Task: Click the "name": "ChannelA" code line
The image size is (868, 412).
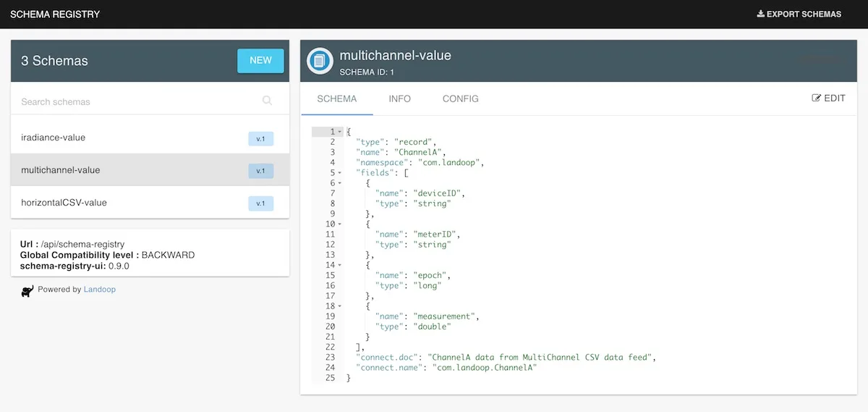Action: coord(401,152)
